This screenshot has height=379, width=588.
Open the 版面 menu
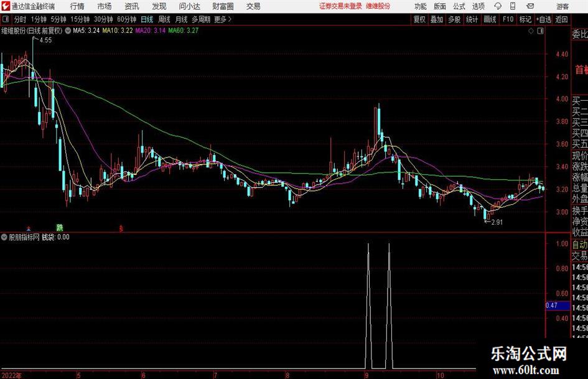pos(440,6)
